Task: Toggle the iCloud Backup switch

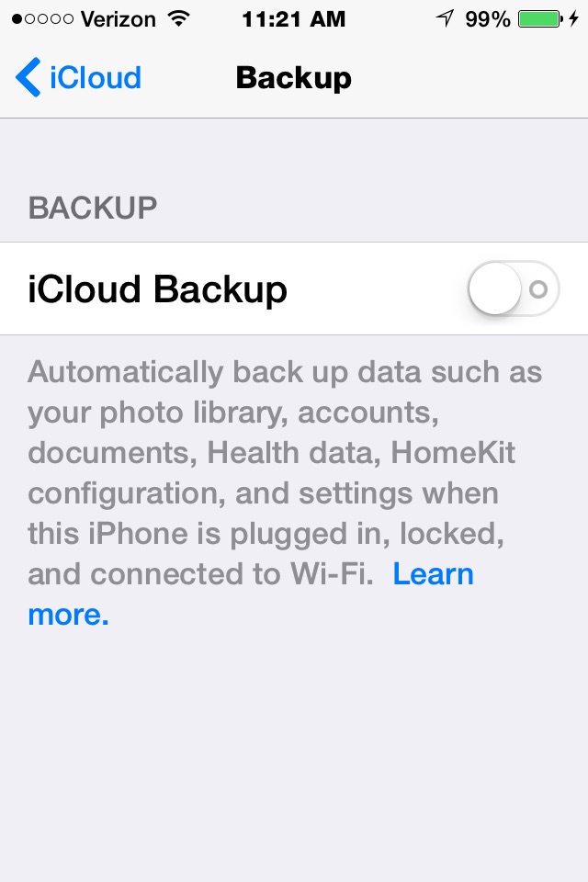Action: pos(514,288)
